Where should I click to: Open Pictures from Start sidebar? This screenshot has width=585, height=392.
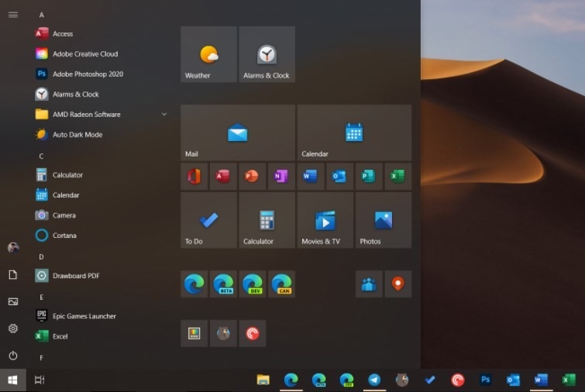(13, 301)
